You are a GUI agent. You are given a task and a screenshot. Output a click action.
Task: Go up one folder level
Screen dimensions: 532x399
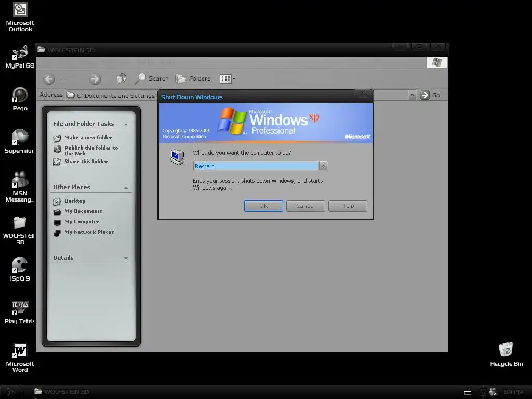(x=122, y=79)
